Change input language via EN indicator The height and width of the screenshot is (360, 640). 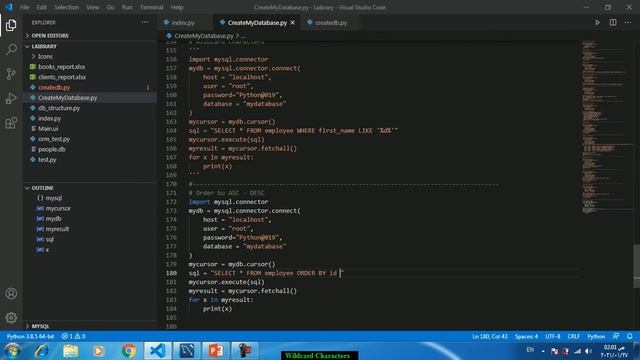point(530,350)
